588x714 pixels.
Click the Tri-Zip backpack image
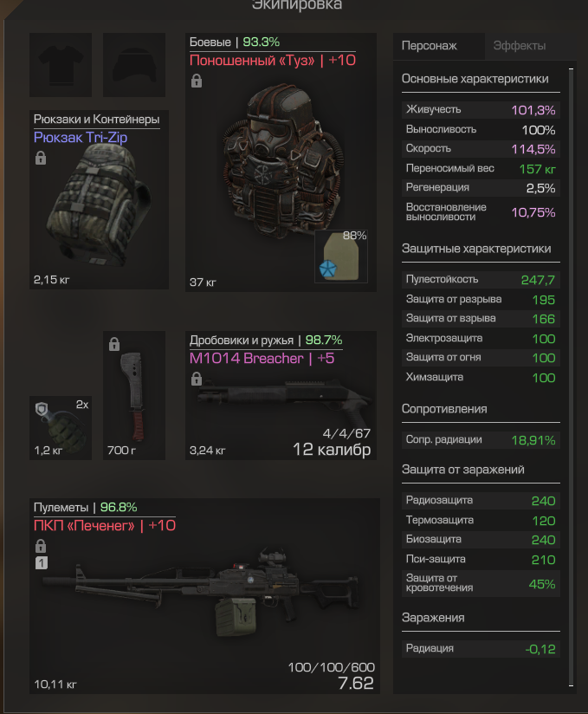[x=98, y=204]
